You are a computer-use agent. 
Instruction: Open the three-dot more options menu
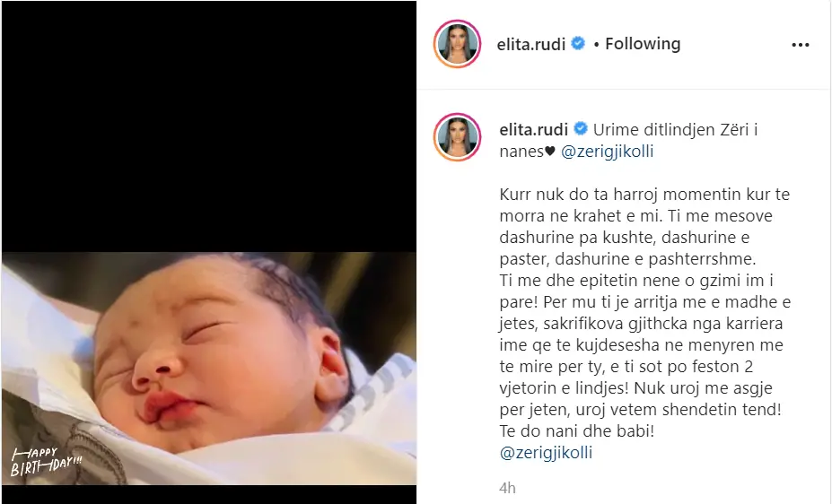pyautogui.click(x=801, y=45)
